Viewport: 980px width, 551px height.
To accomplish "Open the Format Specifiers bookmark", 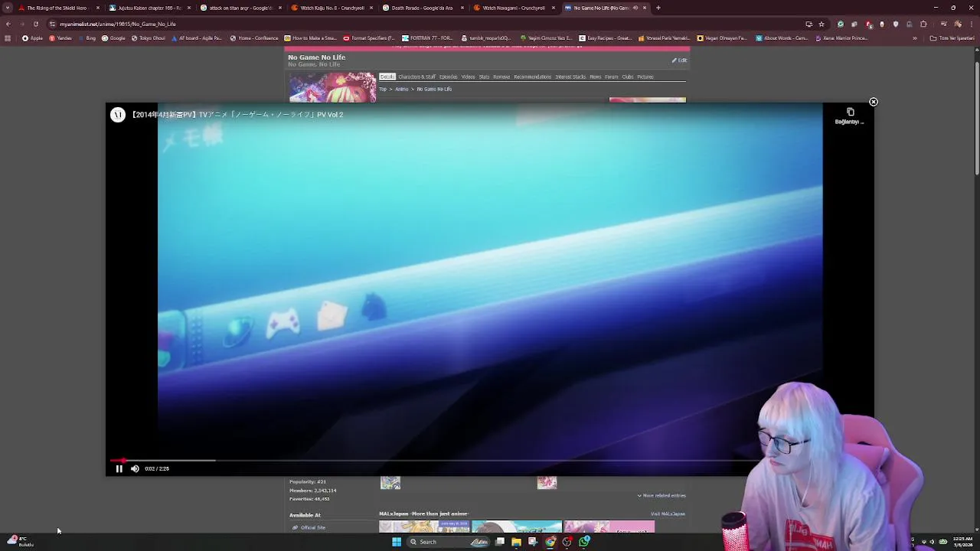I will coord(369,38).
